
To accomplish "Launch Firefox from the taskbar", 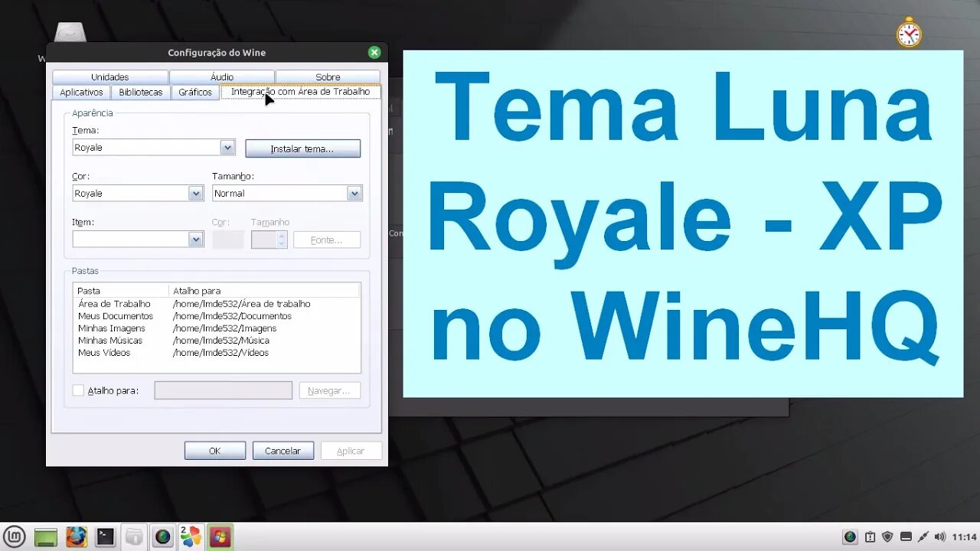I will tap(76, 536).
